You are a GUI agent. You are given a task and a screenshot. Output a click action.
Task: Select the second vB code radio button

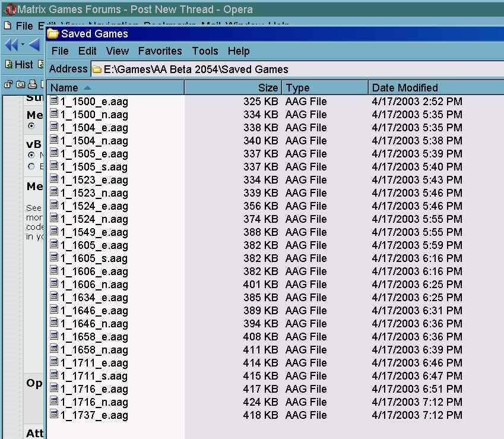coord(31,166)
